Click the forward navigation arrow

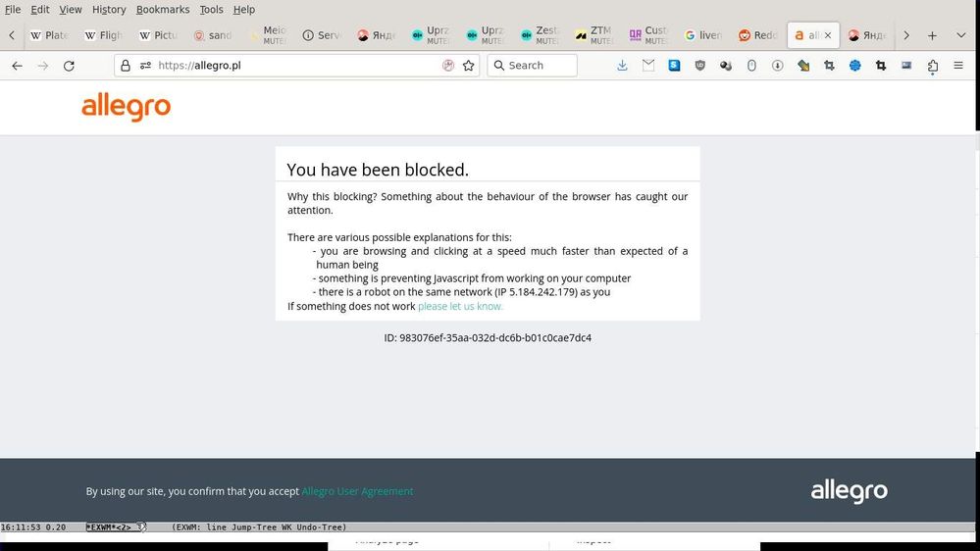(x=43, y=66)
